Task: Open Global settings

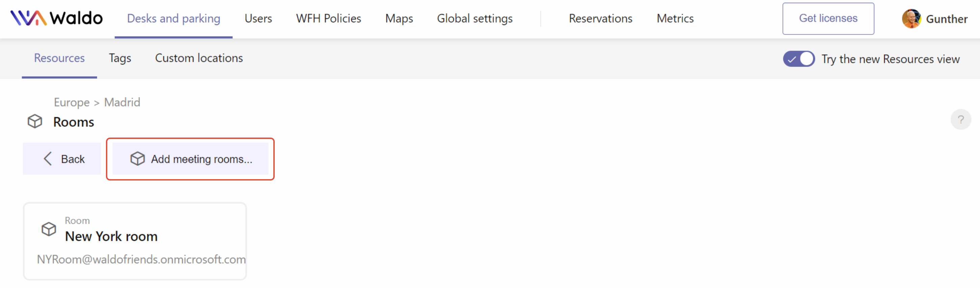Action: tap(474, 18)
